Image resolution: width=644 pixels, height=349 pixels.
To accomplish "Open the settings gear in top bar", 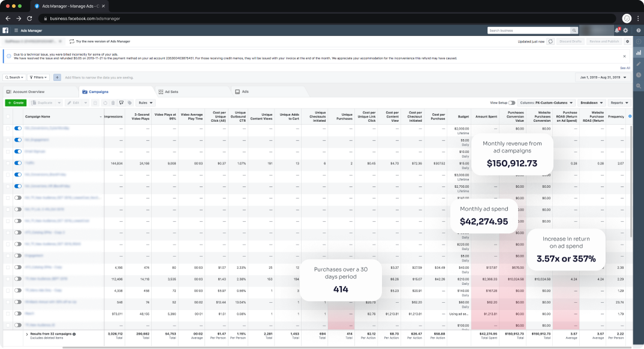I will tap(625, 30).
